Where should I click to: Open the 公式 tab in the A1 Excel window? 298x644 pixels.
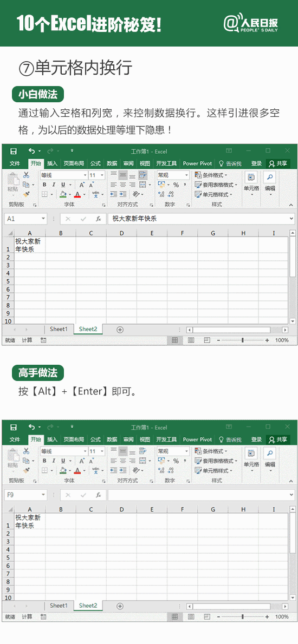tap(95, 163)
